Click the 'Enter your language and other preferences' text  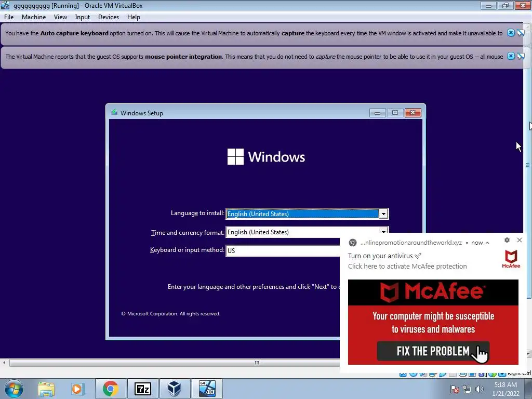point(252,287)
